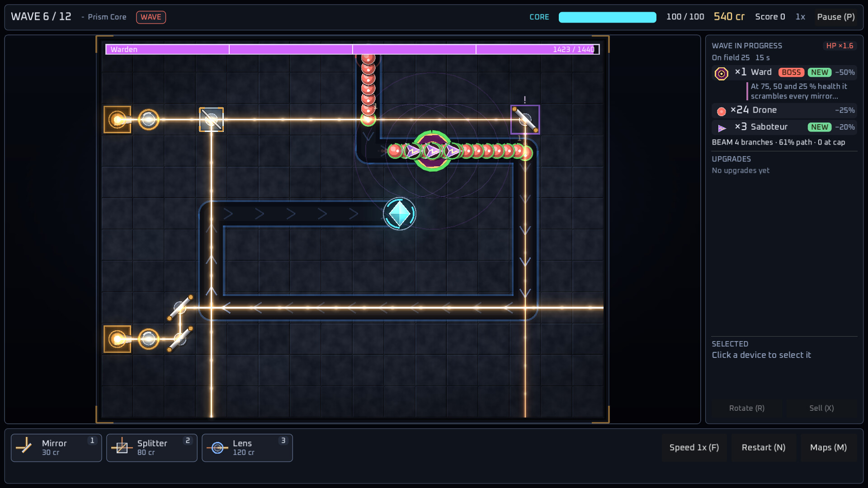Open the Maps (M) menu
Image resolution: width=868 pixels, height=488 pixels.
coord(828,447)
